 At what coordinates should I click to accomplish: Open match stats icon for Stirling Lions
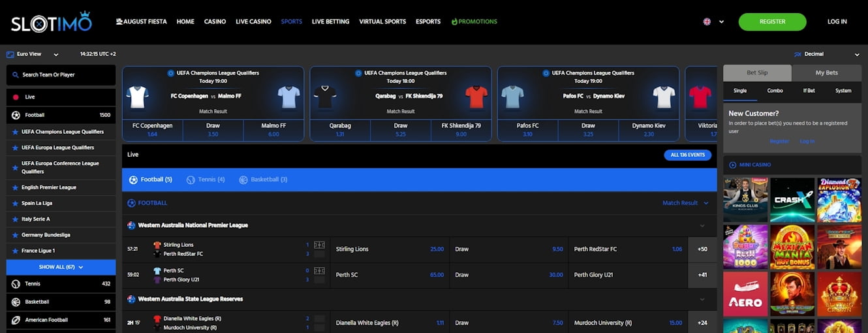[319, 245]
